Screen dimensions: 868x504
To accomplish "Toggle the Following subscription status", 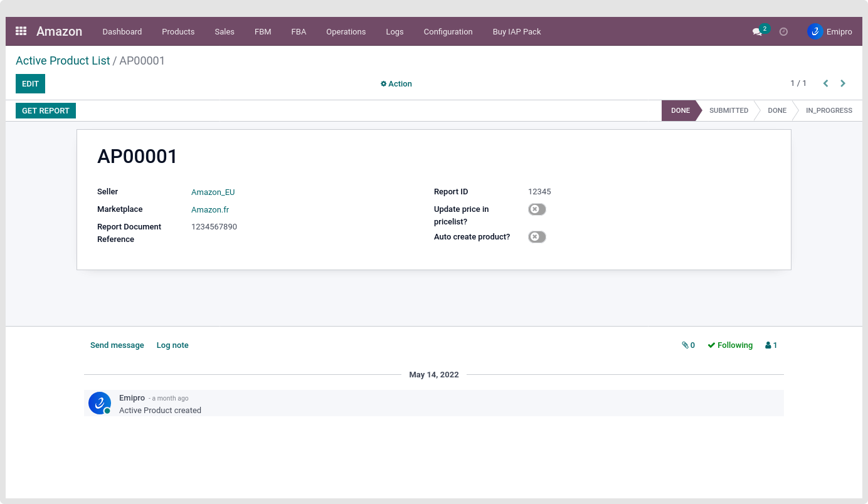I will point(730,345).
